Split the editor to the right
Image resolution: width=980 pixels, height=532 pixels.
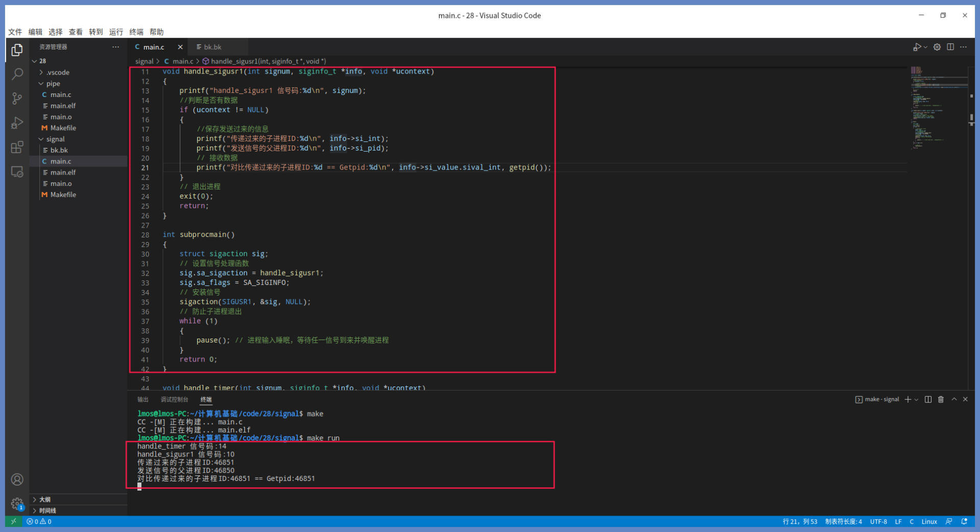950,47
